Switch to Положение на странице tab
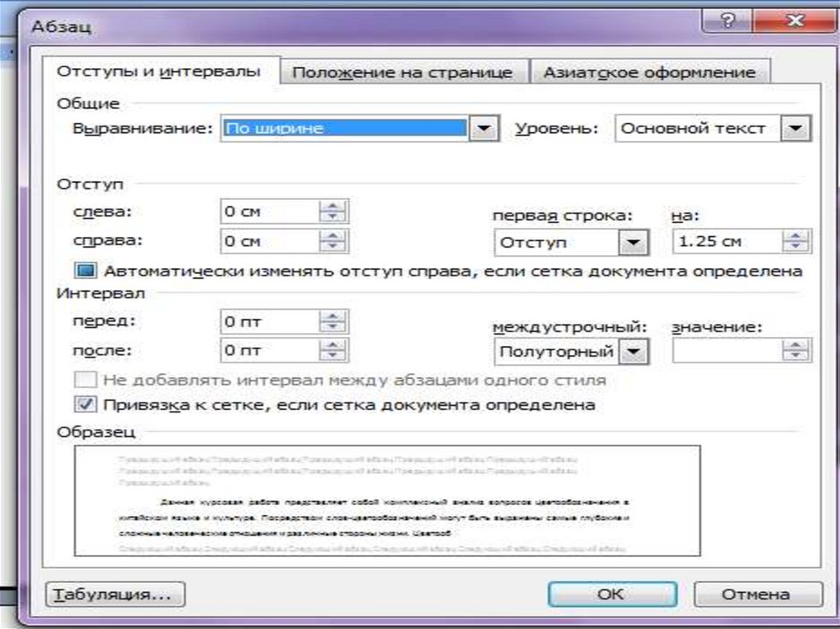Image resolution: width=840 pixels, height=629 pixels. pyautogui.click(x=403, y=72)
